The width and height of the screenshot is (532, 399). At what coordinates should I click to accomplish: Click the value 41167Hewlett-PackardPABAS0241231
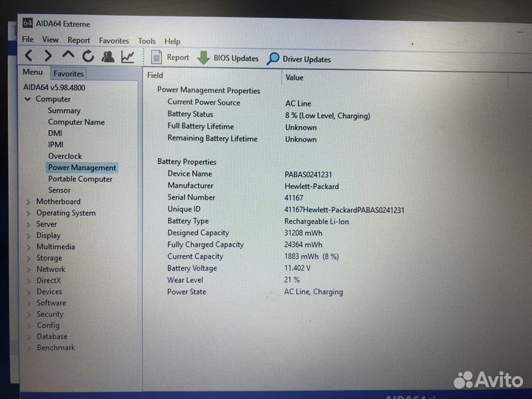344,210
